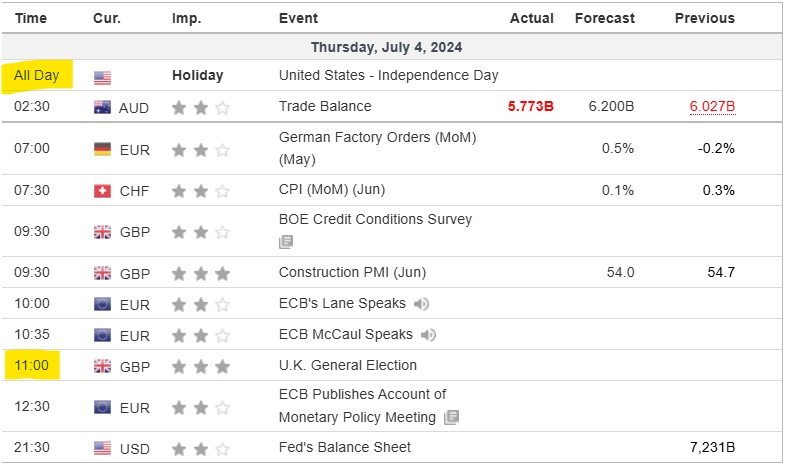The image size is (792, 466).
Task: Click the UK flag in the Construction PMI row
Action: click(102, 273)
